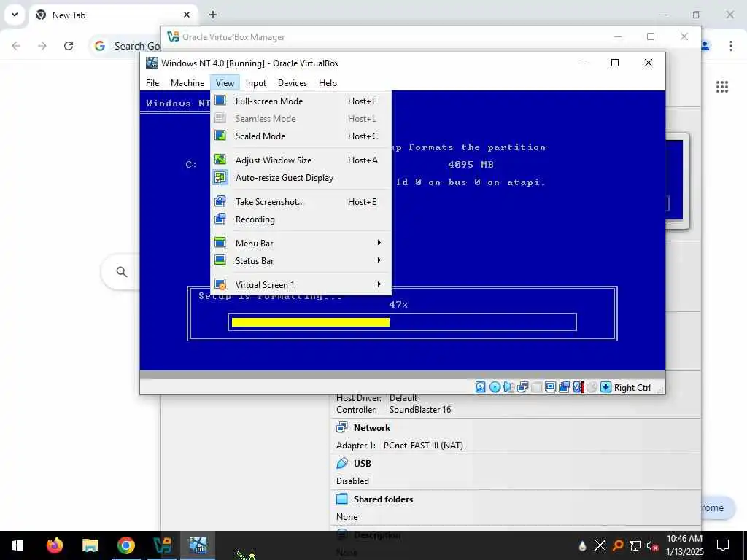747x560 pixels.
Task: Open Chrome's three-dot menu
Action: pyautogui.click(x=731, y=46)
